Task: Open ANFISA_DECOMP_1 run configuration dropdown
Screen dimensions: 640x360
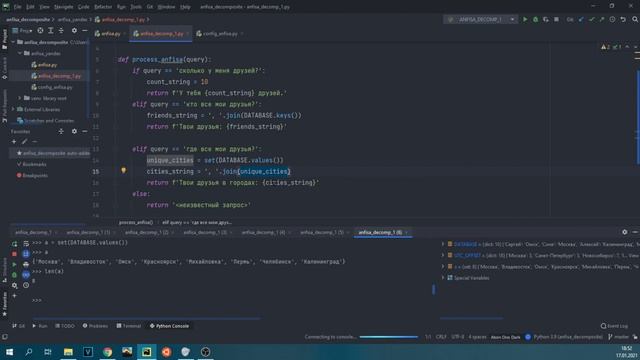Action: click(480, 19)
